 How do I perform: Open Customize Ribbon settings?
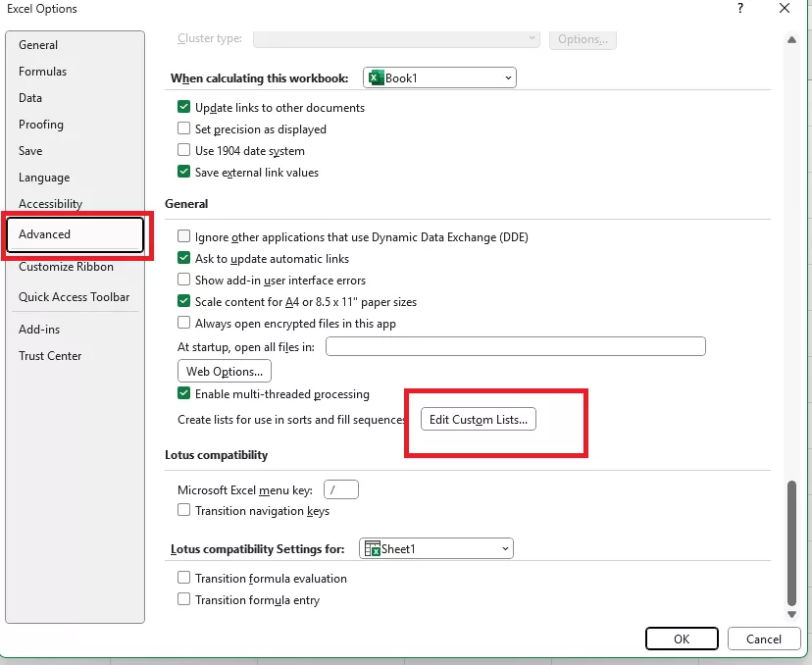pyautogui.click(x=66, y=267)
